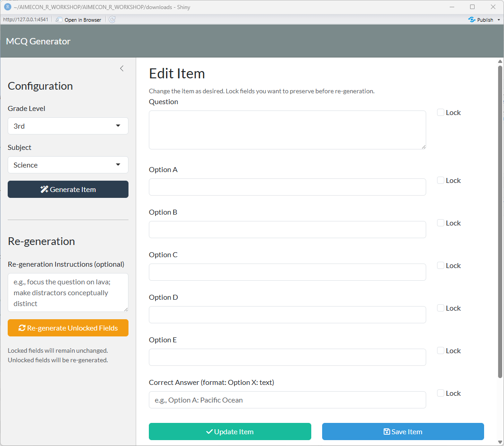Lock the Correct Answer field
Viewport: 504px width, 446px height.
441,393
